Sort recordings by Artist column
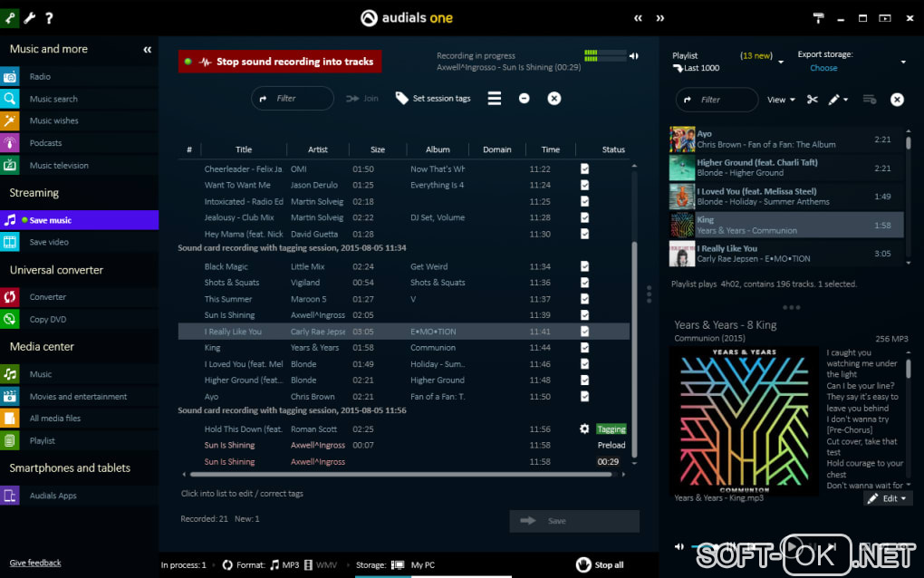Image resolution: width=924 pixels, height=578 pixels. coord(318,149)
